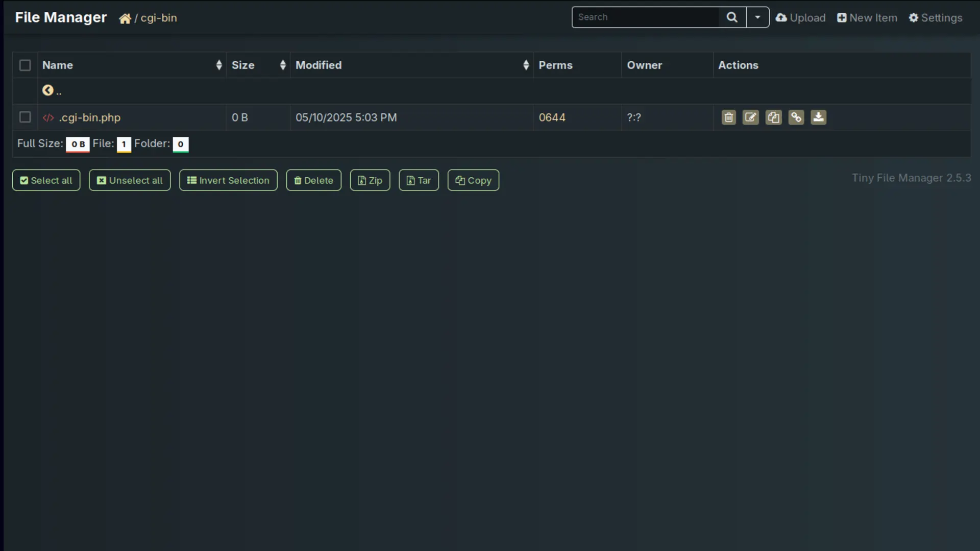
Task: Click the File count badge showing 1
Action: pos(124,145)
